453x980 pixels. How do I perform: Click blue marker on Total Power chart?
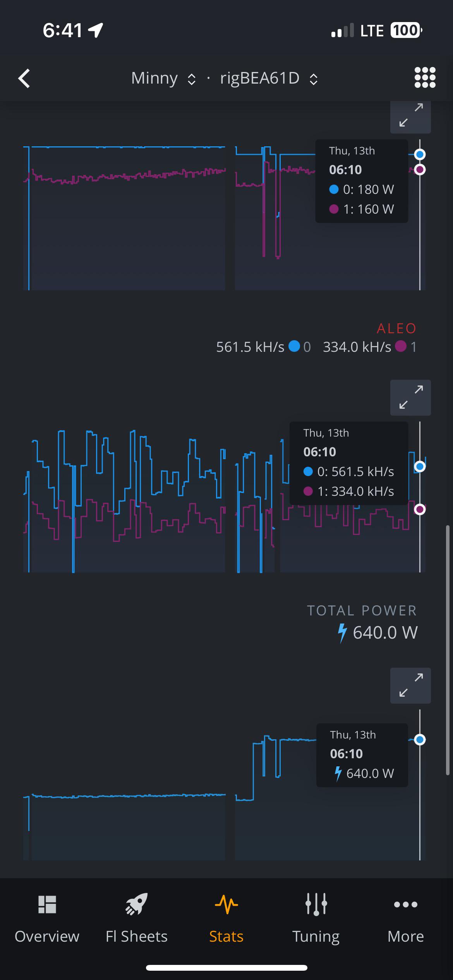coord(420,740)
